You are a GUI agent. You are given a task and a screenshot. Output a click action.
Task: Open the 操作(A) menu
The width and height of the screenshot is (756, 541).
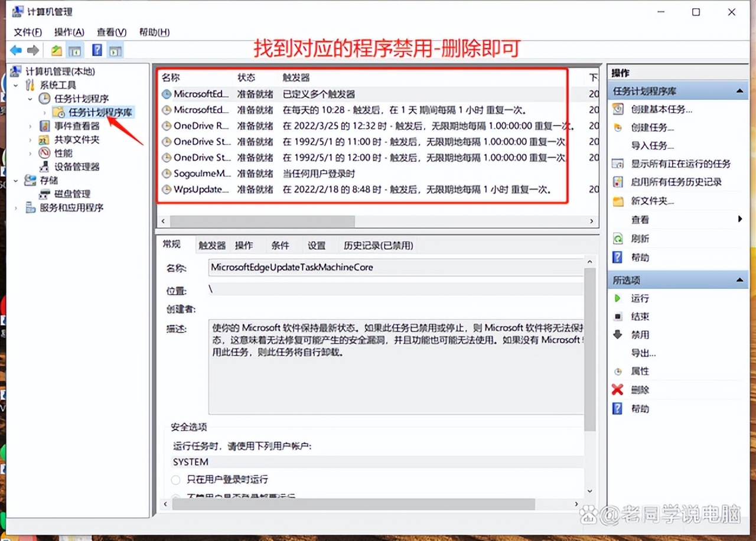[69, 32]
